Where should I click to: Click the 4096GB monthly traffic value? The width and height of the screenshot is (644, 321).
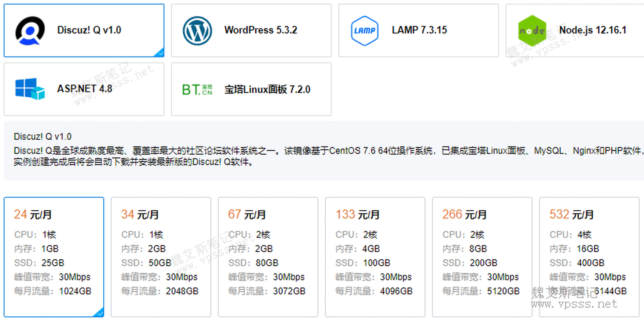396,291
